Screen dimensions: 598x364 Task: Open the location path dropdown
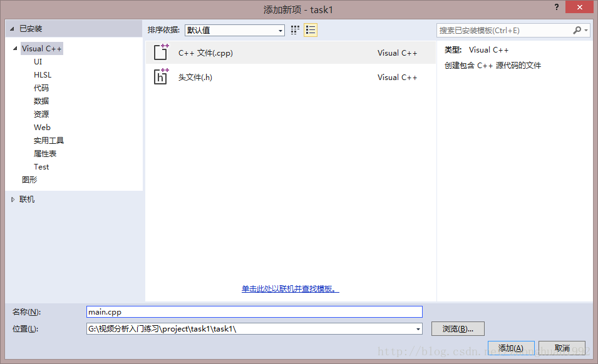pyautogui.click(x=418, y=329)
